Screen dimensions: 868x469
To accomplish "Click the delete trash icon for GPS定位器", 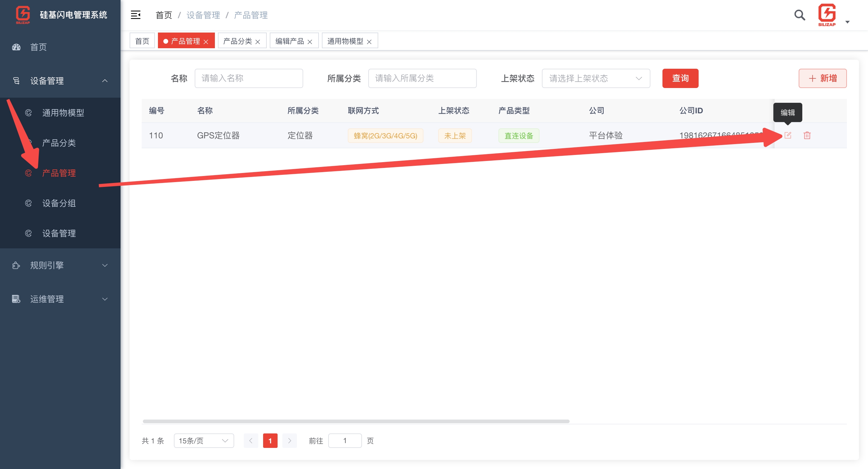I will pos(807,135).
